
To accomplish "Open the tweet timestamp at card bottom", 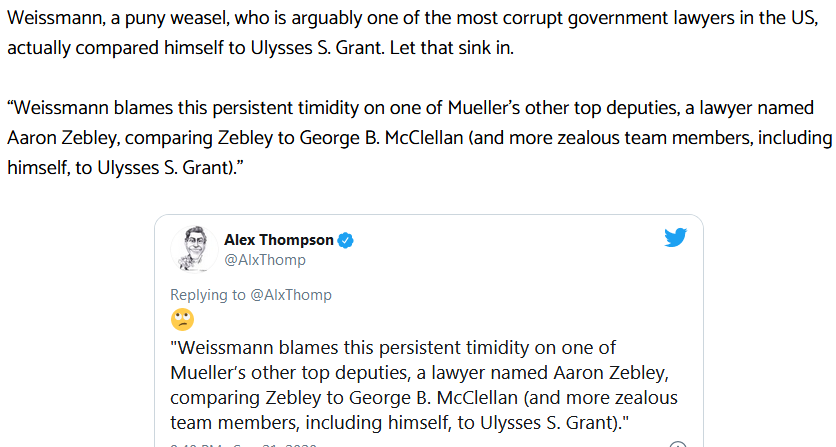I will click(244, 444).
